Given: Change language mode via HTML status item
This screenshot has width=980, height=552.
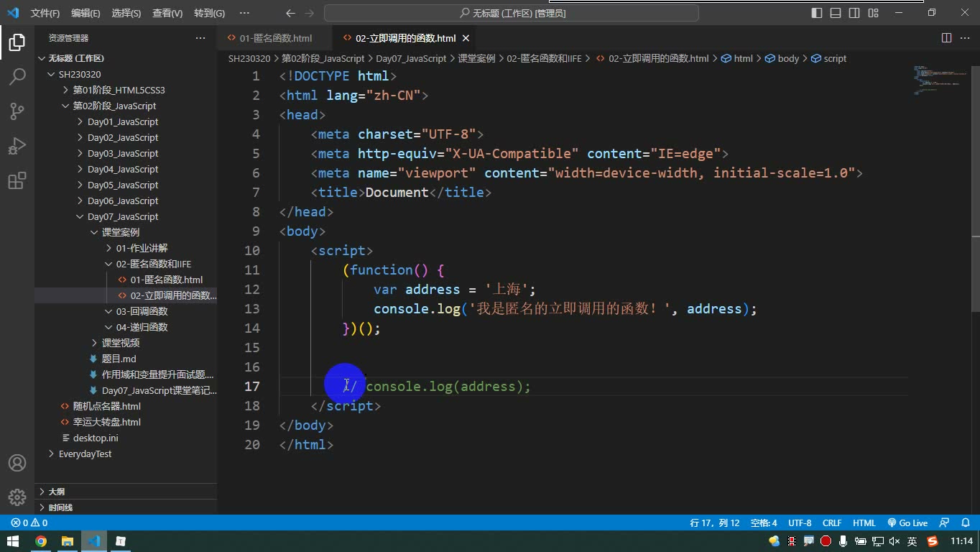Looking at the screenshot, I should click(864, 523).
